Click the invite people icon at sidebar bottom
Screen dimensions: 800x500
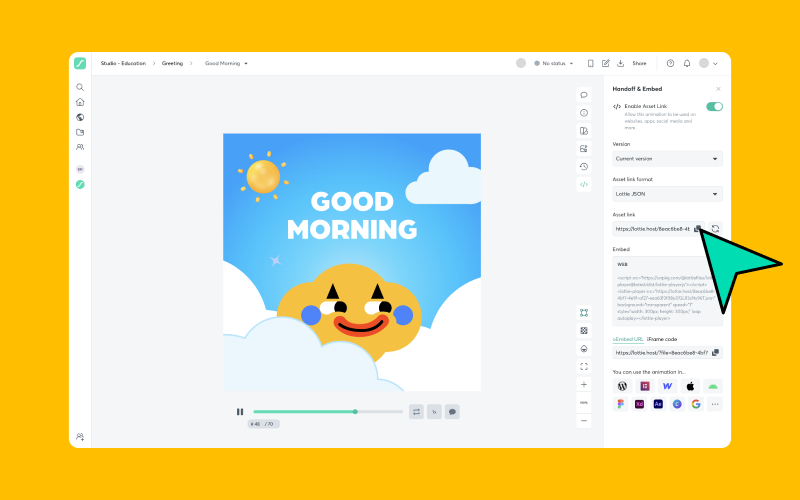click(x=80, y=437)
